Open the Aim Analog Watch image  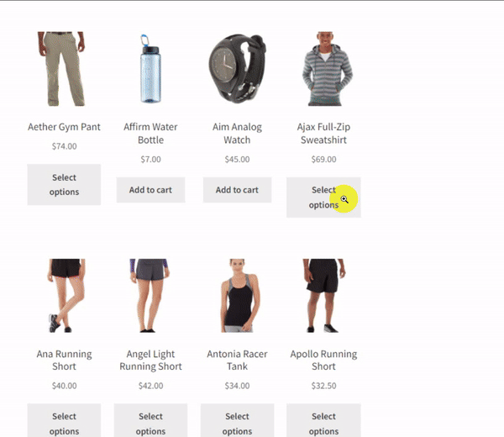[237, 69]
